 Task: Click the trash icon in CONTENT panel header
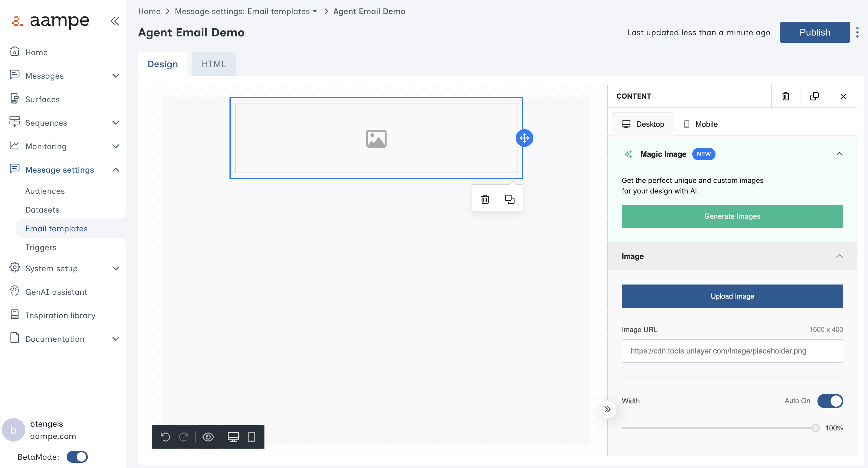pyautogui.click(x=785, y=96)
